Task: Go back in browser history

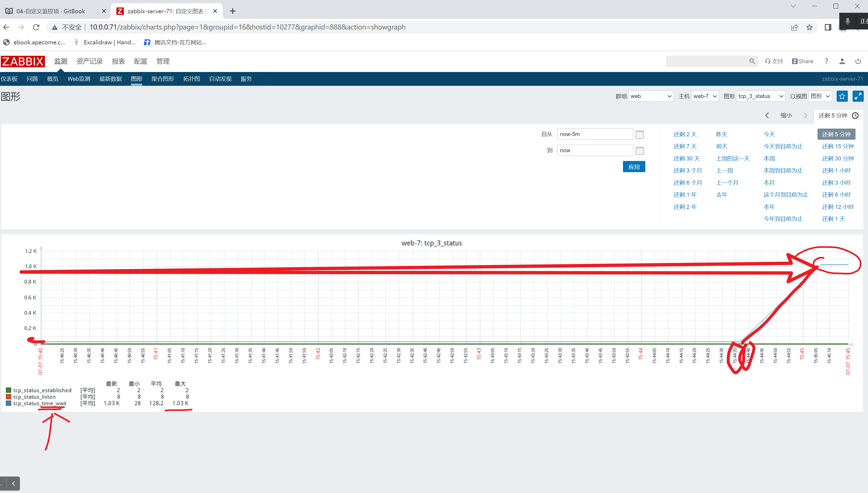Action: 6,27
